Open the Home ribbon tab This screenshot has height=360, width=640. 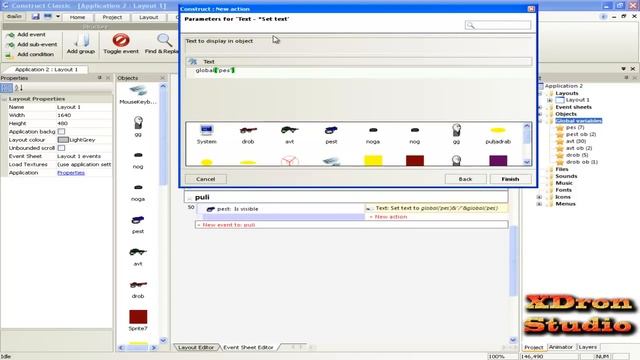(77, 17)
